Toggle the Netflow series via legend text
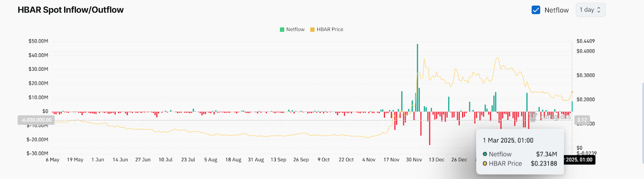 tap(295, 29)
